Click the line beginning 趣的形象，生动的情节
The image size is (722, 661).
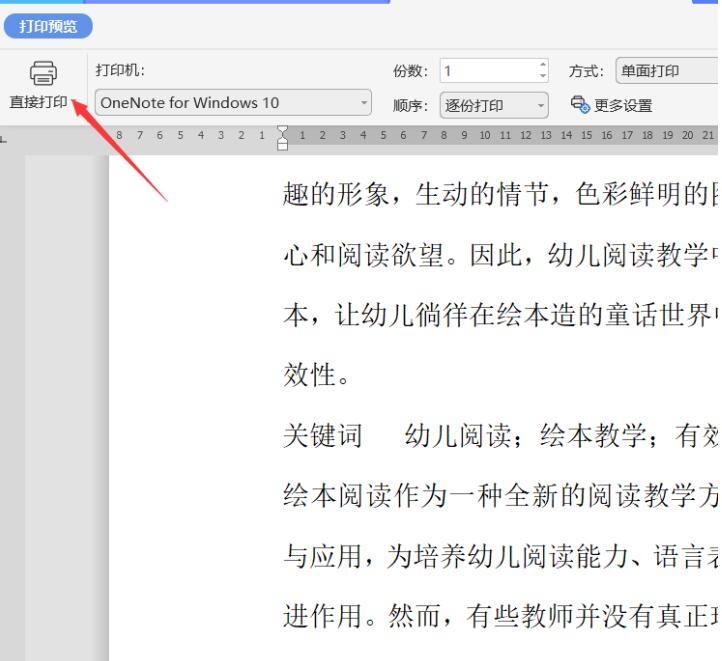[500, 193]
